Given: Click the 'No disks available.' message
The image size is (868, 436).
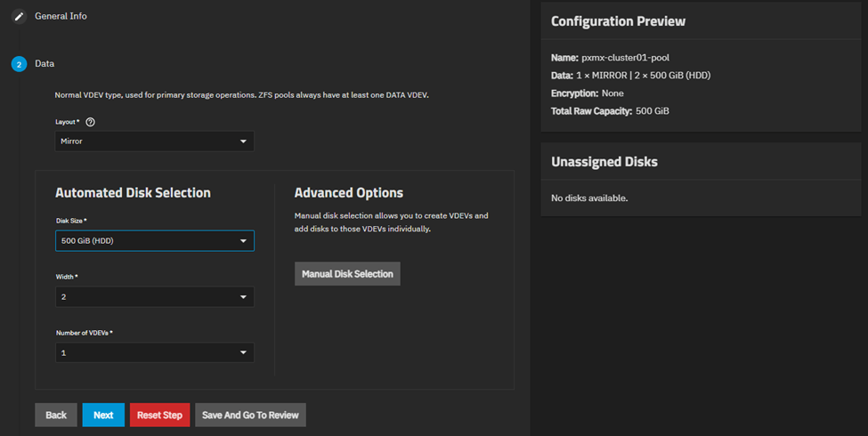Looking at the screenshot, I should point(589,198).
